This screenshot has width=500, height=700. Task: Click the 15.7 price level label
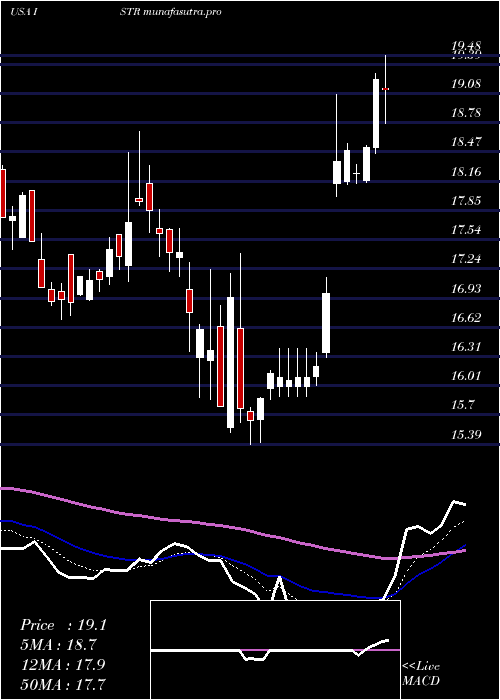pyautogui.click(x=462, y=405)
